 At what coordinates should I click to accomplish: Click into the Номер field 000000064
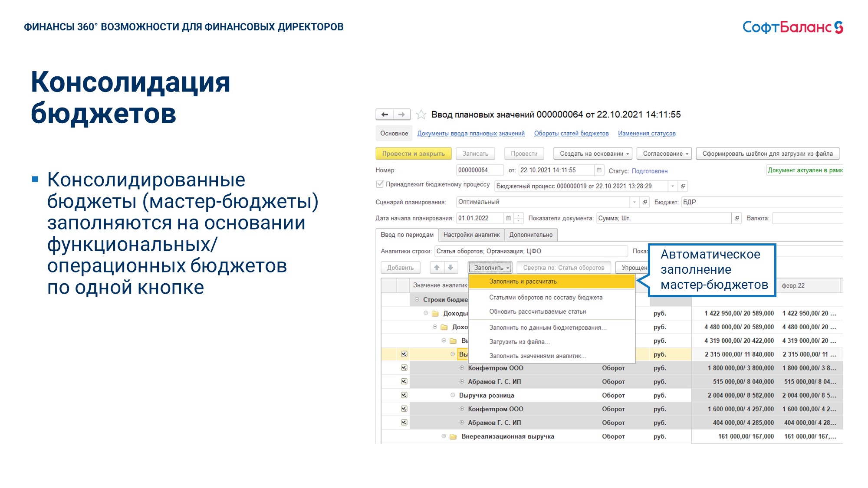[x=480, y=170]
